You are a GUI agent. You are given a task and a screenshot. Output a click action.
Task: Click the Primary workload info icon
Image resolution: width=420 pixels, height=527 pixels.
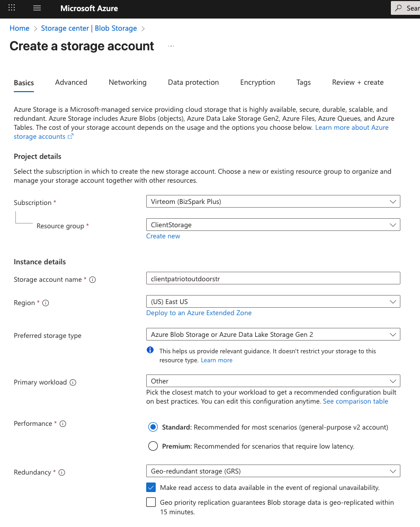coord(73,382)
